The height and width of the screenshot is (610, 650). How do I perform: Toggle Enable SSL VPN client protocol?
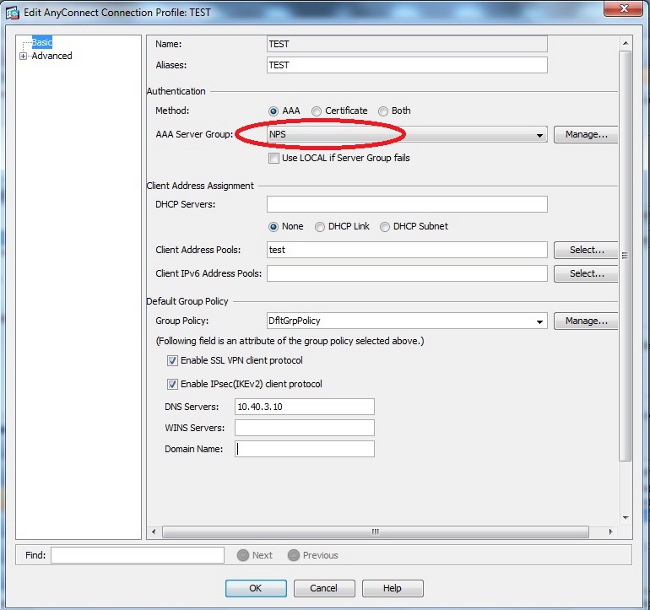[x=172, y=361]
